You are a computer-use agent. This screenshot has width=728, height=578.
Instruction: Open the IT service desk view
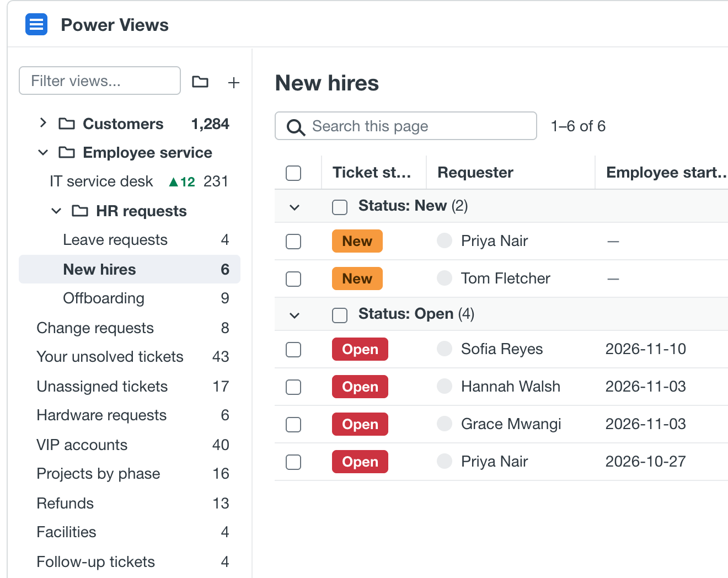tap(130, 181)
